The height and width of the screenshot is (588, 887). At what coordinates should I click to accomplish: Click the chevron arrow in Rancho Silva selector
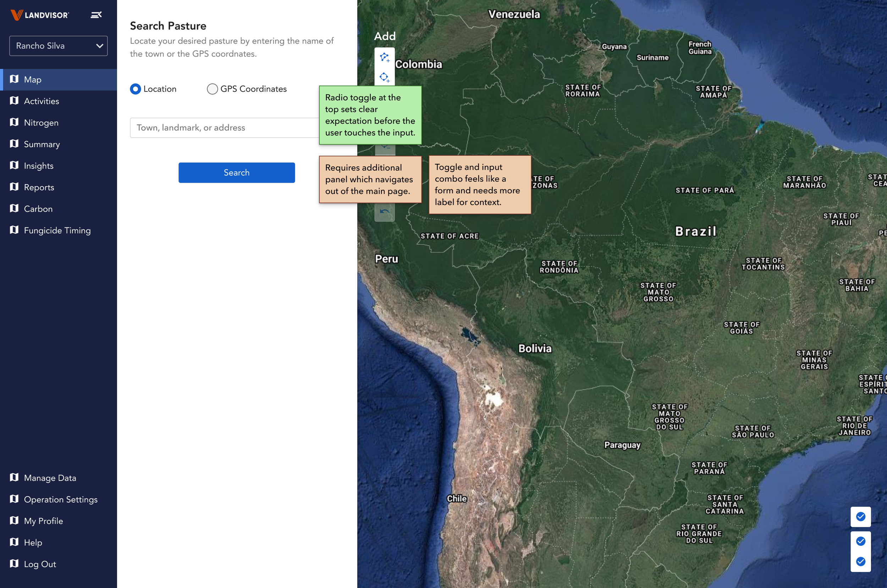tap(99, 46)
